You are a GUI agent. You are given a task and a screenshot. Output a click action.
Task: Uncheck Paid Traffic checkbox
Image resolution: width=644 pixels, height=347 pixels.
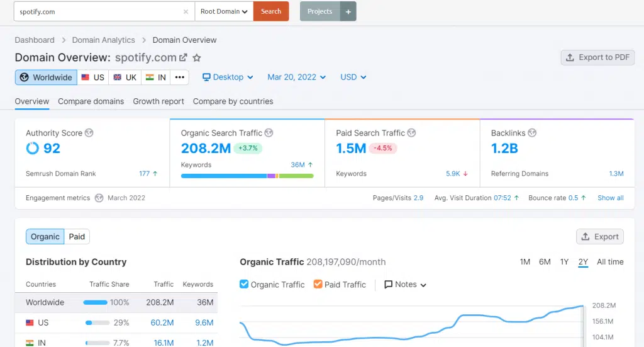318,284
